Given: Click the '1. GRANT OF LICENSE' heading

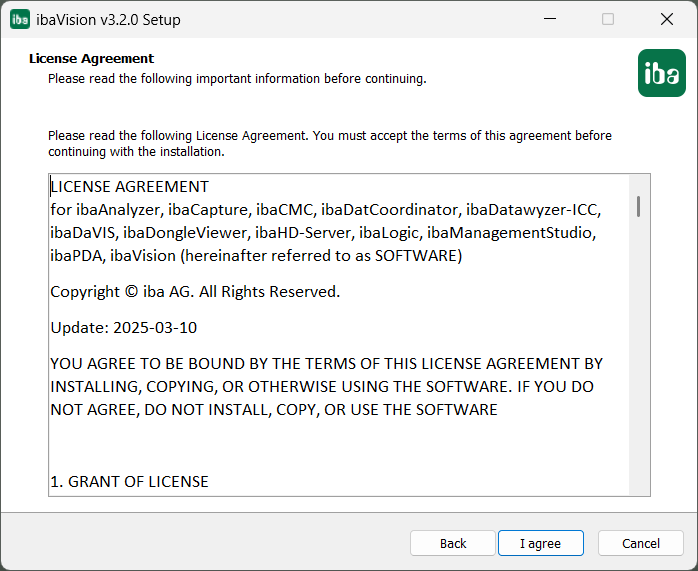Looking at the screenshot, I should pos(130,482).
